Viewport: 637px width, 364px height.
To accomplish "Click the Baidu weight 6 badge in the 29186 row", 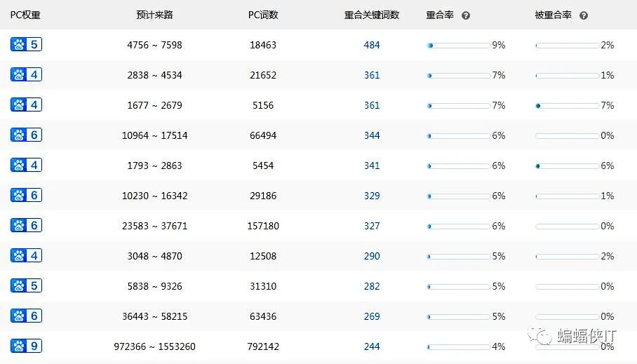I will (26, 195).
